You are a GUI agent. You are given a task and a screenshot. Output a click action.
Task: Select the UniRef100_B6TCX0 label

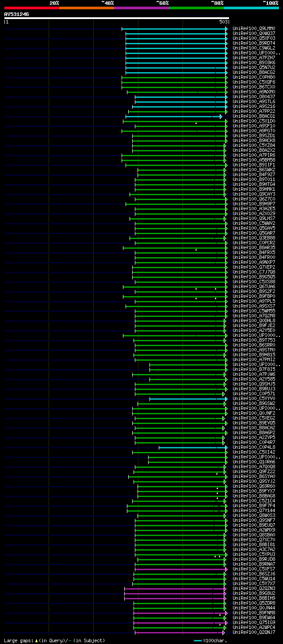pyautogui.click(x=254, y=87)
